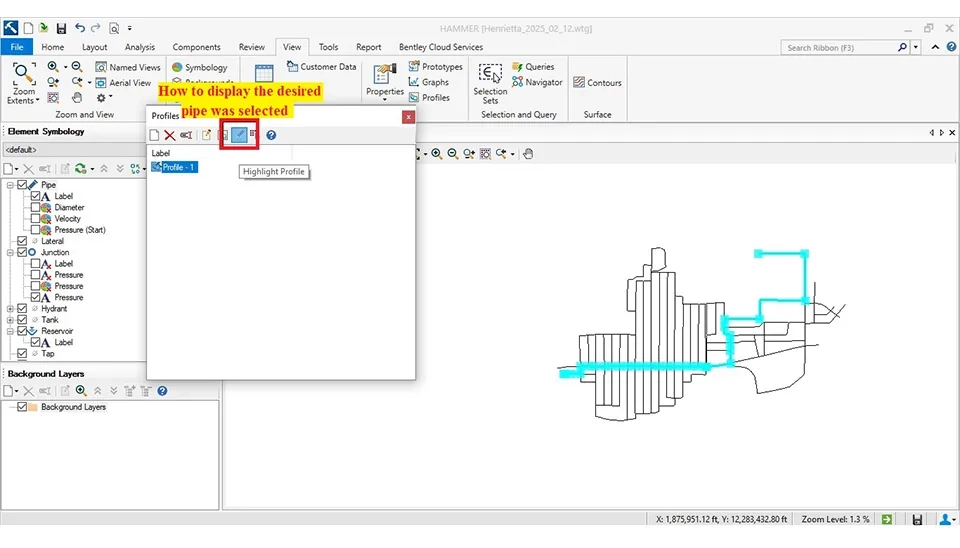Viewport: 960px width, 548px height.
Task: Open Help in Background Layers toolbar
Action: coord(162,391)
